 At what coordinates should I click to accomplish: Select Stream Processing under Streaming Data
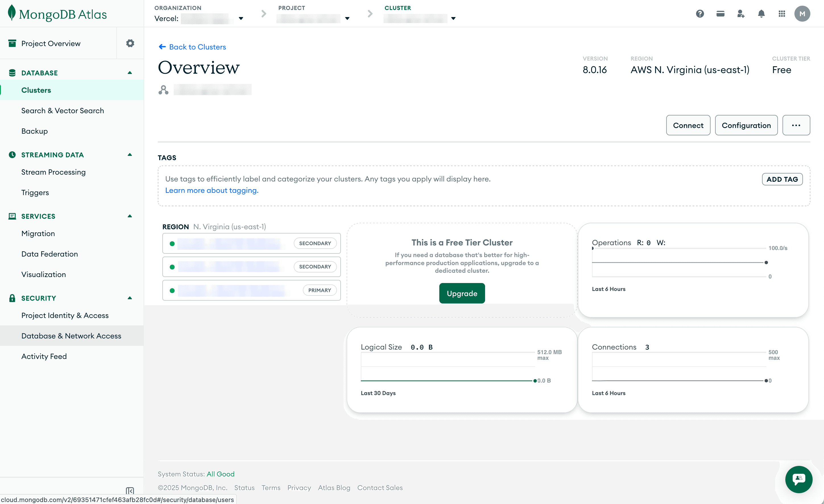(53, 172)
